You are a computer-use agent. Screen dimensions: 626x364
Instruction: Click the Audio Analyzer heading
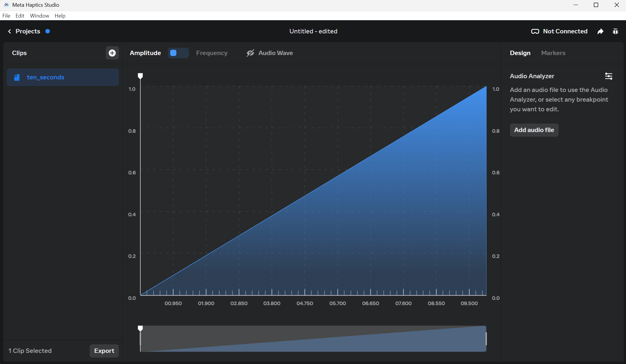click(532, 76)
